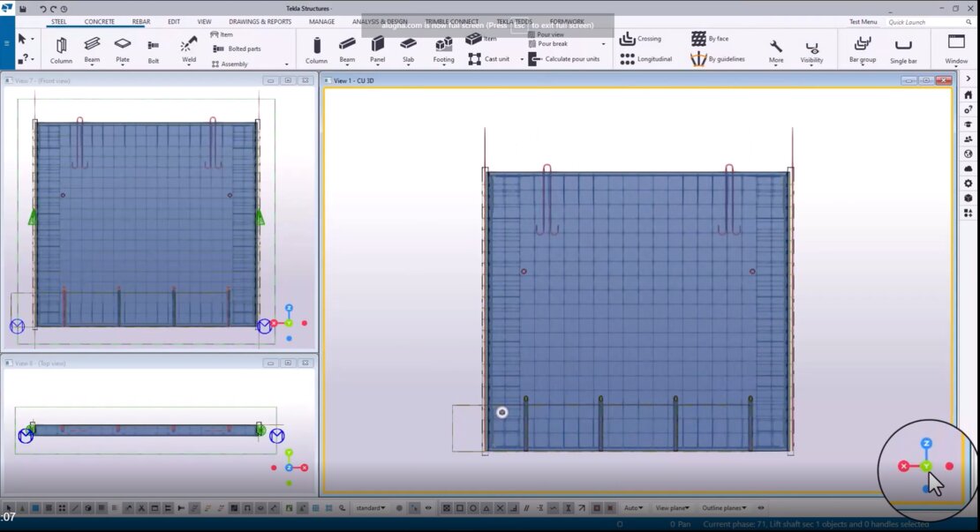Open the Bar group tool
The width and height of the screenshot is (980, 532).
tap(863, 50)
